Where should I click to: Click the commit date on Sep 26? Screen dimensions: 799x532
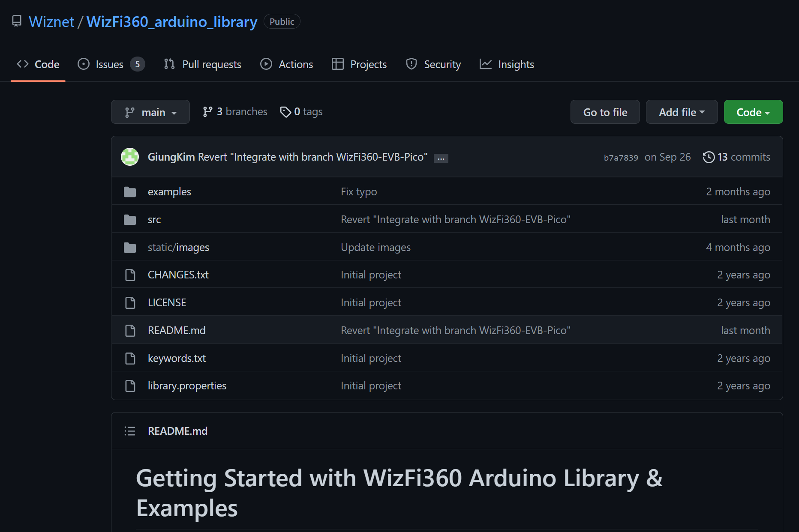point(667,157)
